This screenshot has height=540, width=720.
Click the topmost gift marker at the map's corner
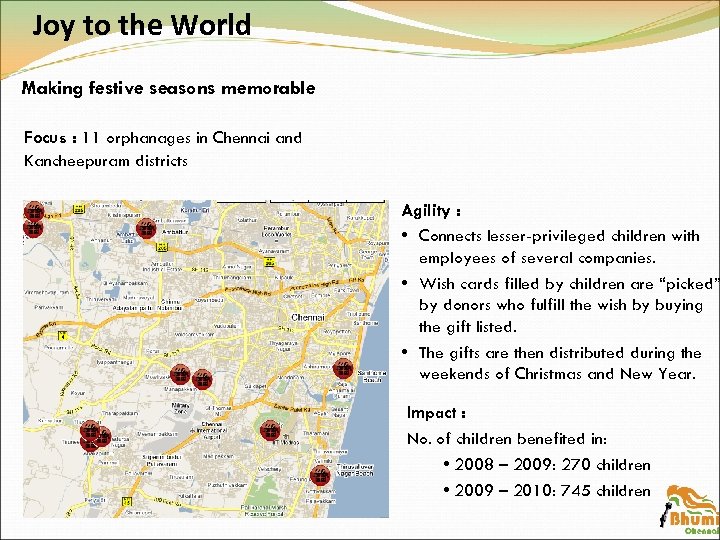click(34, 211)
